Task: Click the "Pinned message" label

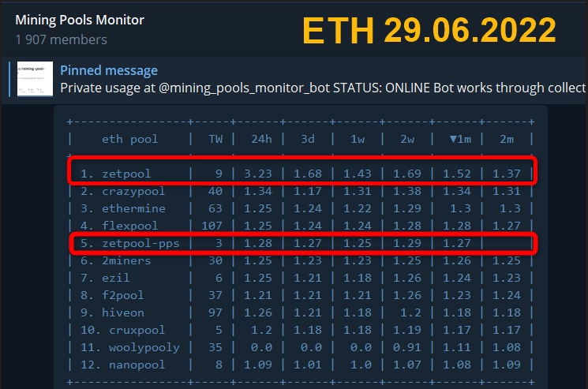Action: point(108,71)
